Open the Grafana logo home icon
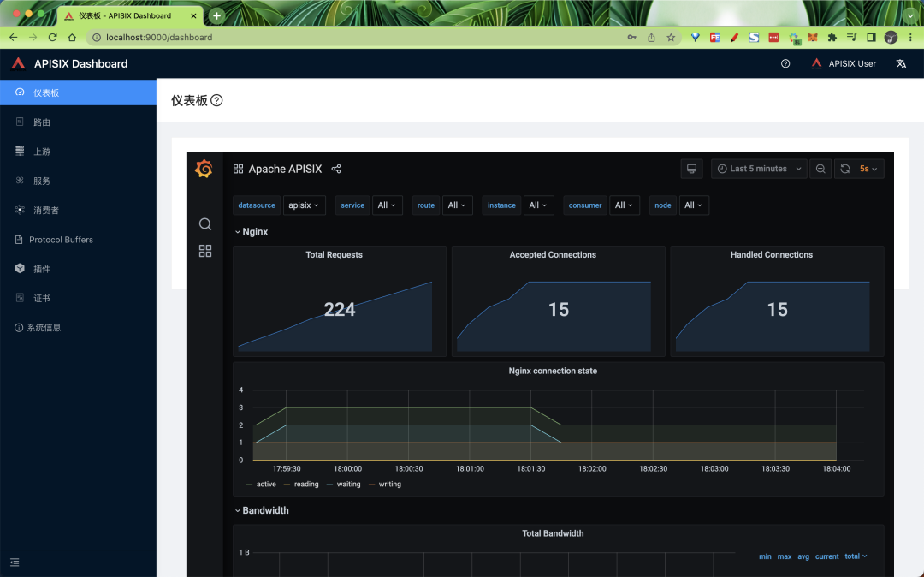924x577 pixels. pyautogui.click(x=204, y=170)
